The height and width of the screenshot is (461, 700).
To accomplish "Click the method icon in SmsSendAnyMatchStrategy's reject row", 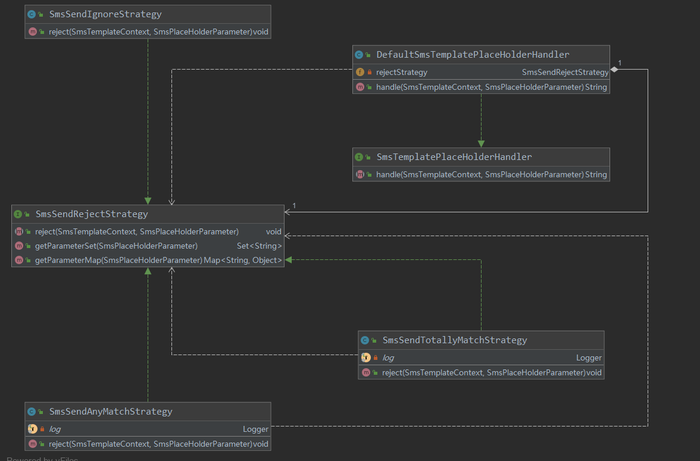I will 32,444.
